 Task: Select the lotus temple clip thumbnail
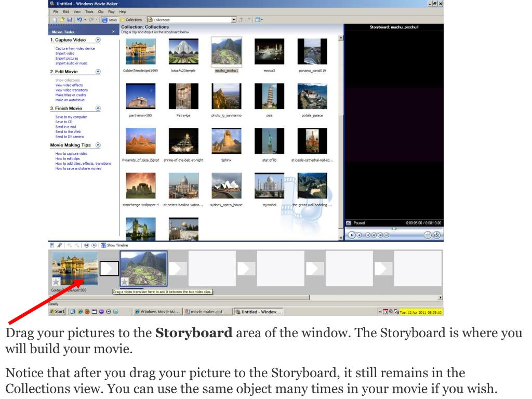point(183,51)
